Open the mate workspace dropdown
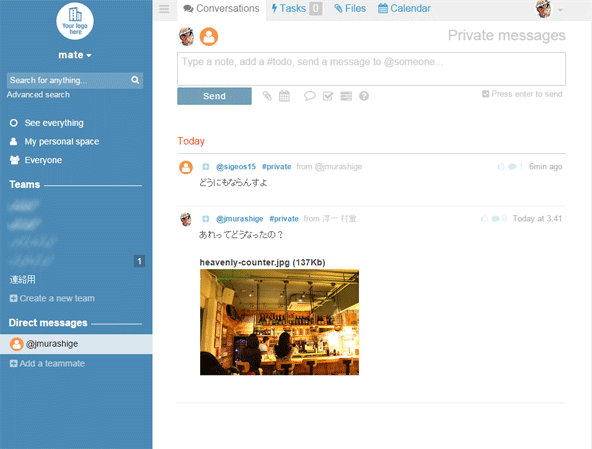The height and width of the screenshot is (449, 592). click(x=75, y=55)
